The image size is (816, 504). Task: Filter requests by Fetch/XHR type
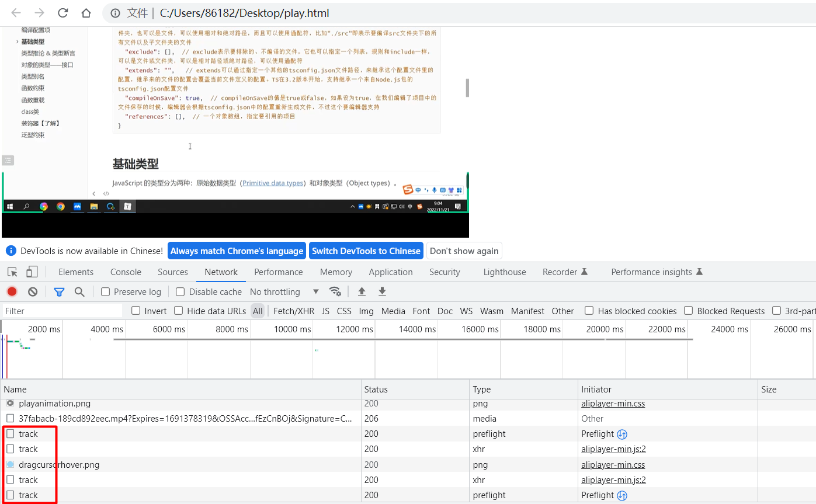click(x=294, y=311)
